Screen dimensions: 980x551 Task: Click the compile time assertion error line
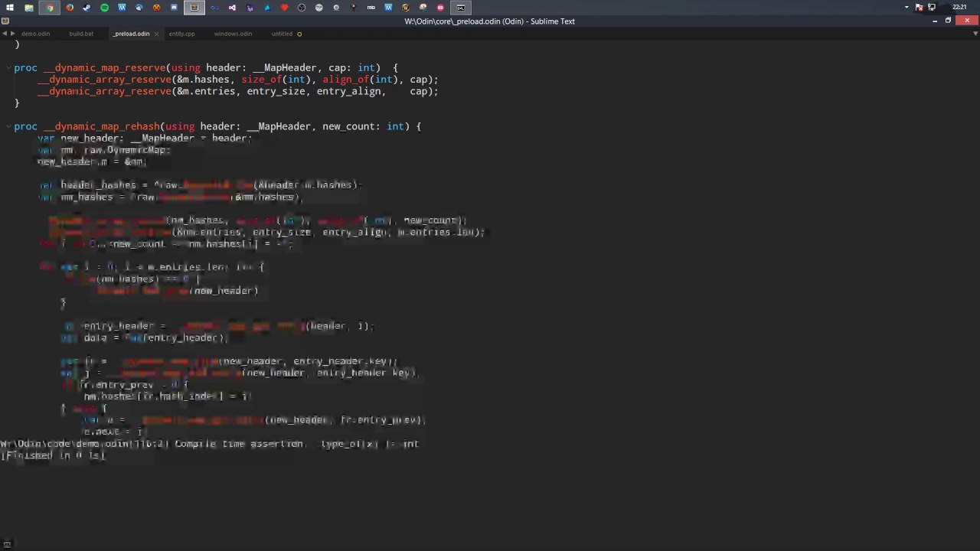[210, 444]
